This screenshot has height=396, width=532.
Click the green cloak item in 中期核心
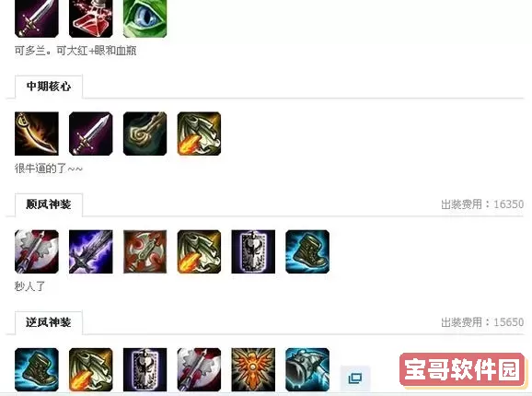tap(145, 134)
